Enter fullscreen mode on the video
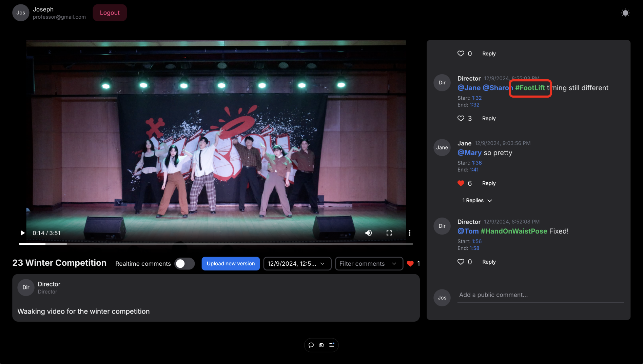Image resolution: width=643 pixels, height=364 pixels. pyautogui.click(x=389, y=233)
